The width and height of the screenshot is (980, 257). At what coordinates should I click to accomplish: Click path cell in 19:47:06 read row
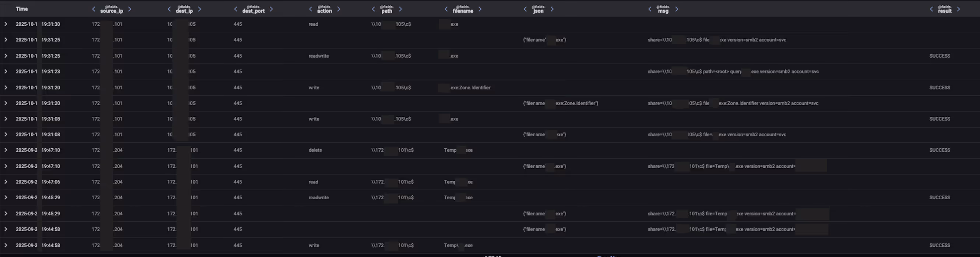click(x=392, y=182)
